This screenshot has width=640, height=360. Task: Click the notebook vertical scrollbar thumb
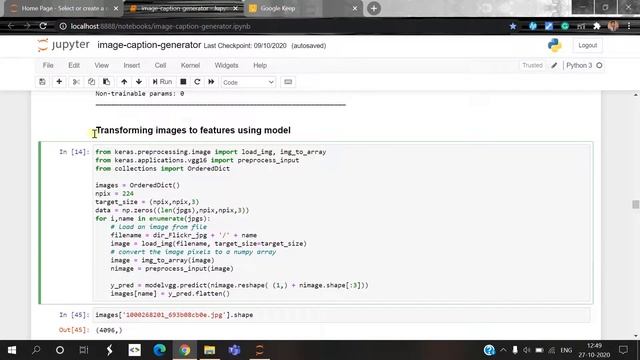pyautogui.click(x=636, y=204)
